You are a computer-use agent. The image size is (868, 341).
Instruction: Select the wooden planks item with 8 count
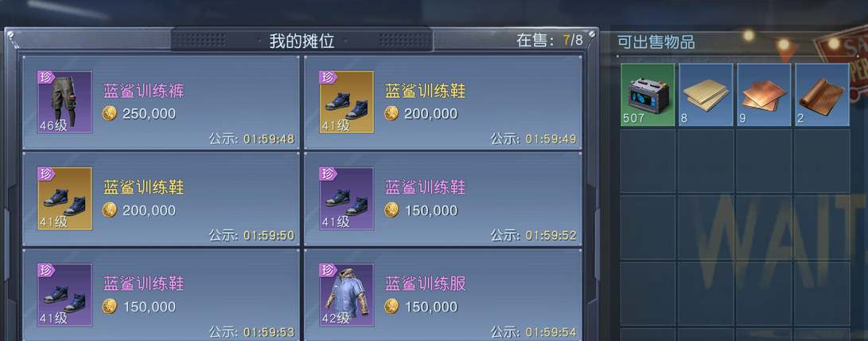coord(706,94)
